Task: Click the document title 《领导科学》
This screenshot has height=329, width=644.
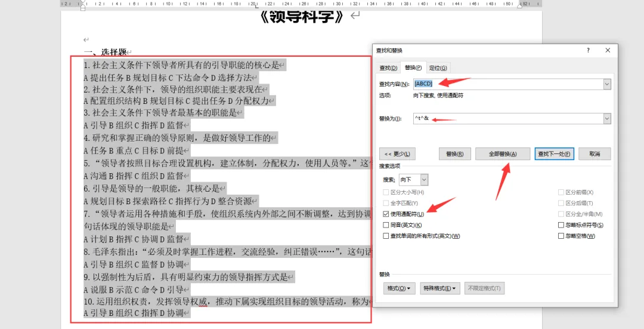Action: pyautogui.click(x=302, y=17)
